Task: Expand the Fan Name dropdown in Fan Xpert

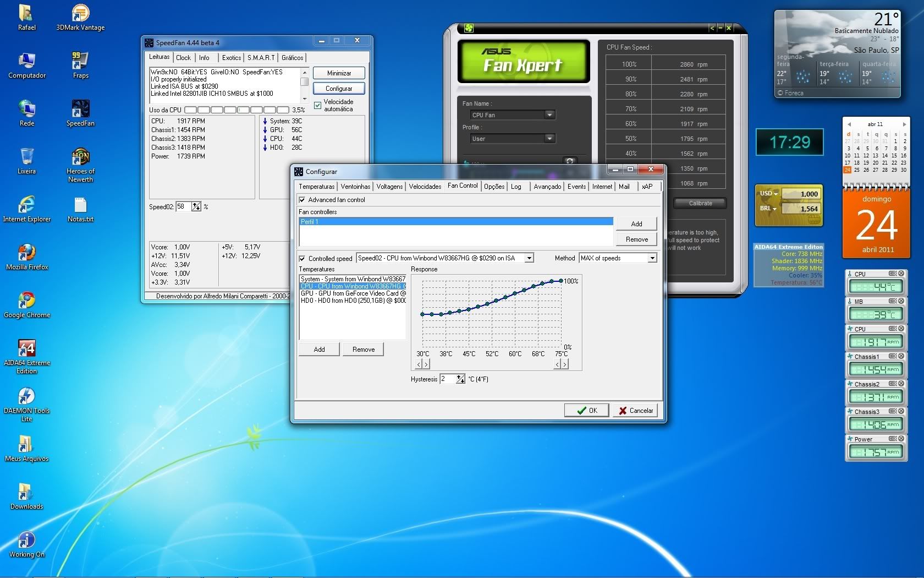Action: click(x=549, y=114)
